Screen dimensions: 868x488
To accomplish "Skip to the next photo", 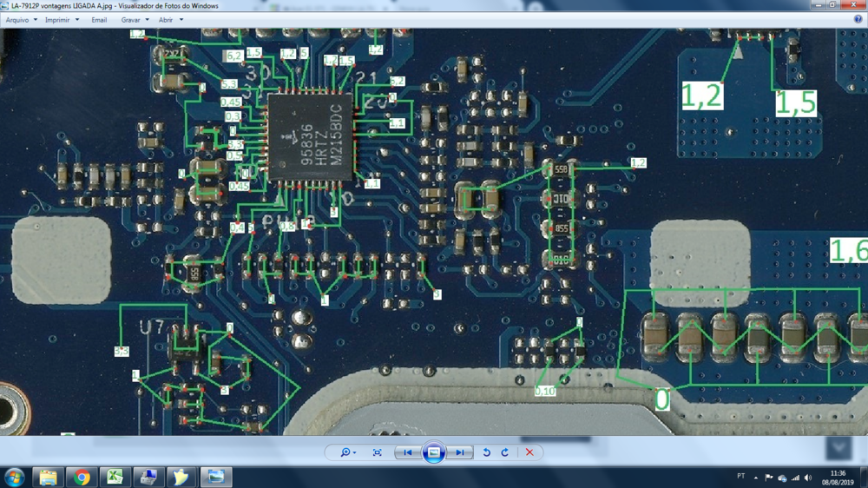I will [x=459, y=452].
